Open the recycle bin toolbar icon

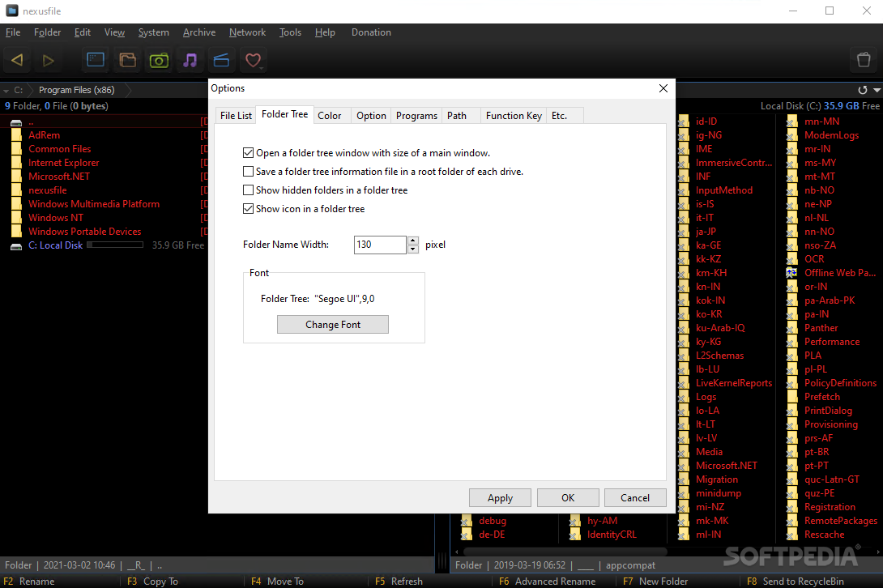864,60
